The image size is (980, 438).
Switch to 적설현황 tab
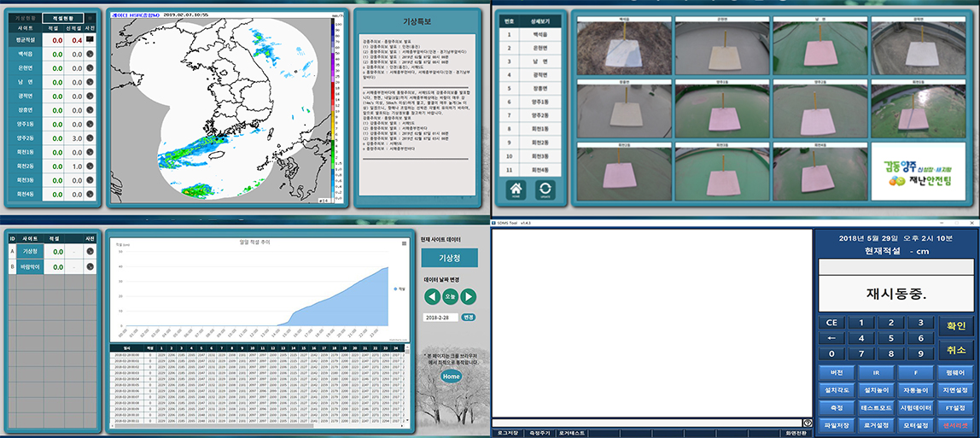pyautogui.click(x=62, y=18)
